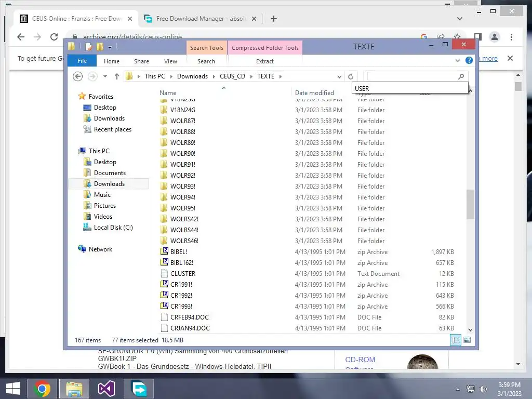Screen dimensions: 532x399
Task: Click the magnifier icon in search box
Action: coord(461,77)
